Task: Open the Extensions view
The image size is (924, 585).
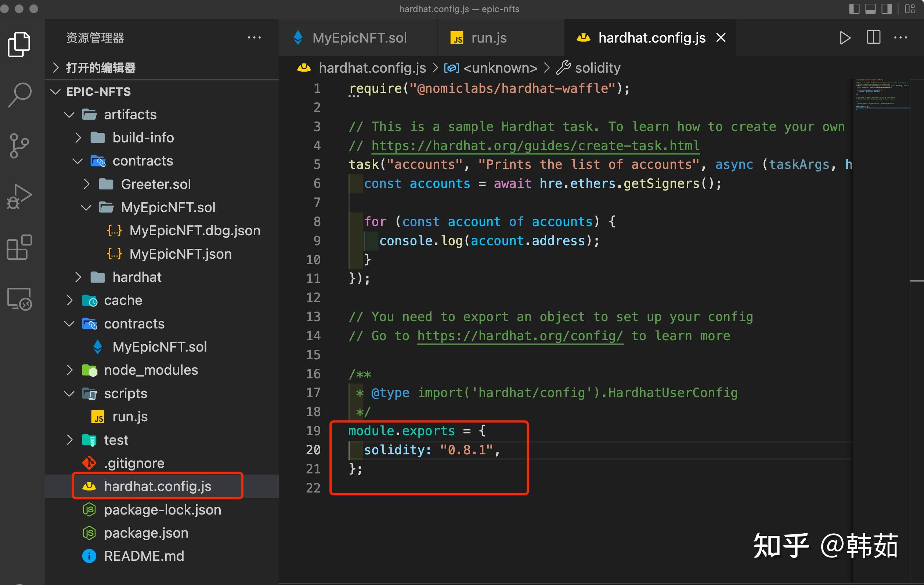Action: pyautogui.click(x=19, y=247)
